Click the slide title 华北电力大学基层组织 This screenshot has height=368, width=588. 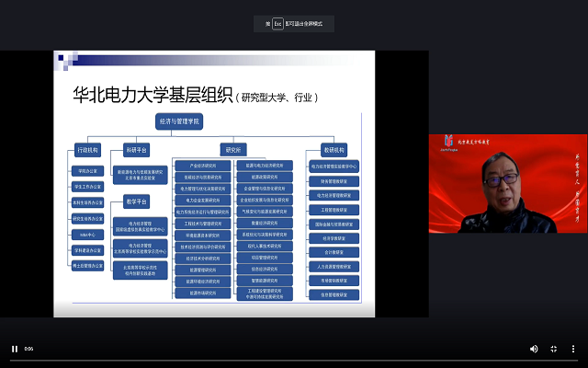tap(153, 94)
